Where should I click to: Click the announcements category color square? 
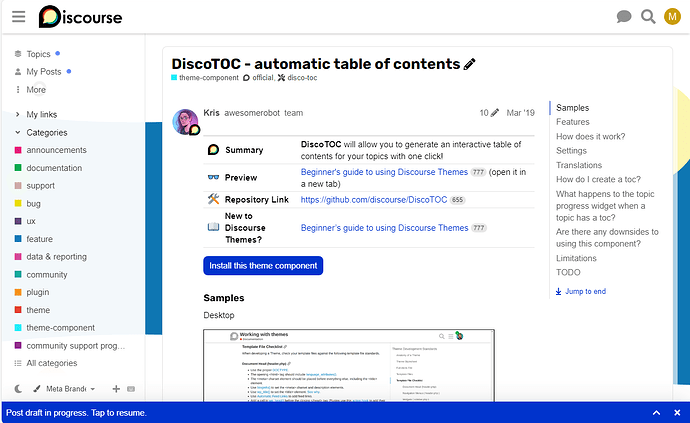(18, 150)
